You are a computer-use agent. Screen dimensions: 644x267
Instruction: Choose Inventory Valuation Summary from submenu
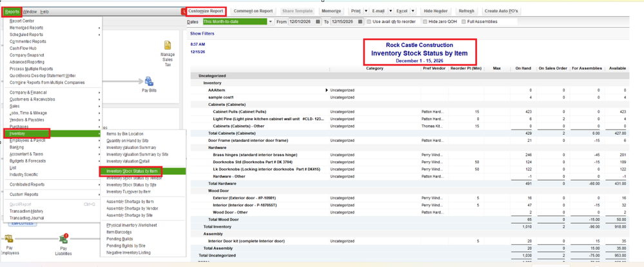(133, 148)
